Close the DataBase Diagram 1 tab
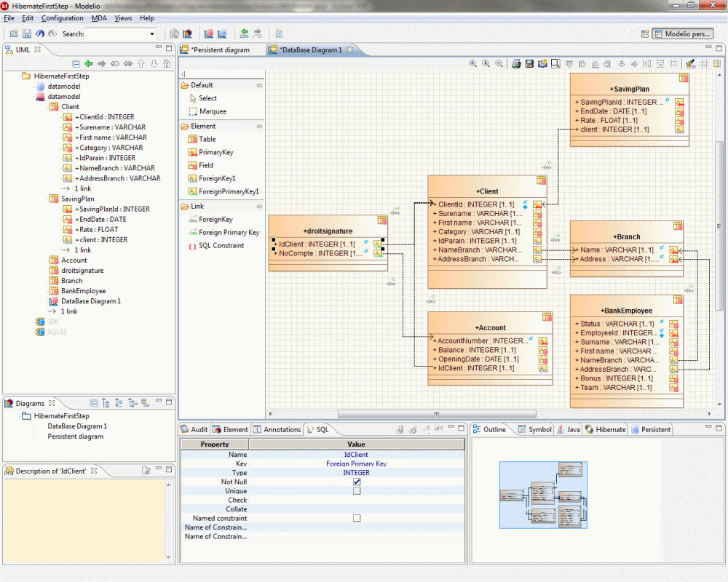Screen dimensions: 728x582 point(349,49)
